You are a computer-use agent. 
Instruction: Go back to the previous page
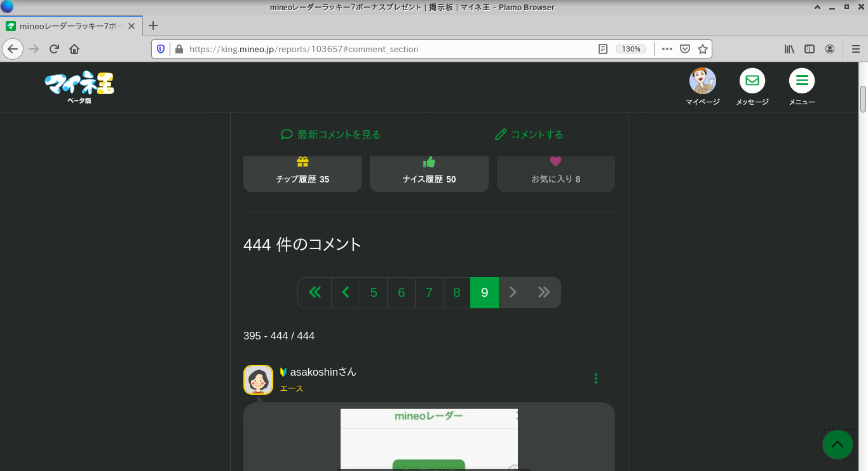coord(13,49)
